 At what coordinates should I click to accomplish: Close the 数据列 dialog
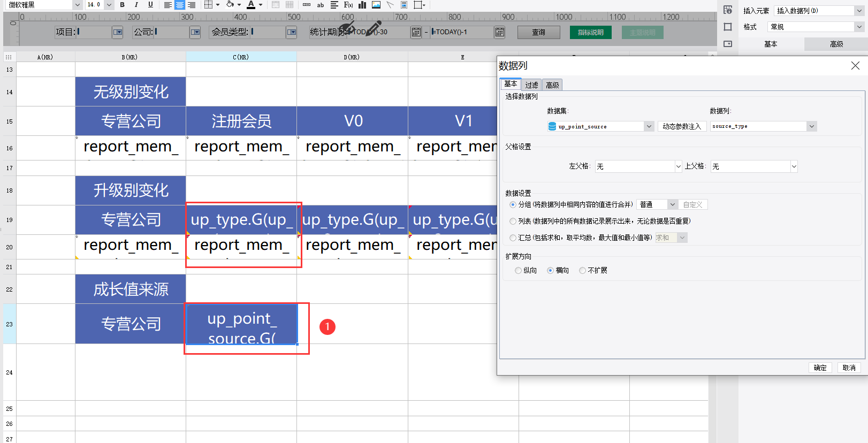[x=855, y=65]
